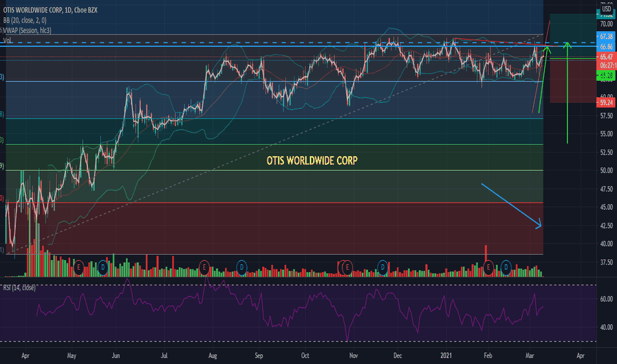Click the 57.50 price axis value
This screenshot has width=617, height=364.
(x=606, y=116)
